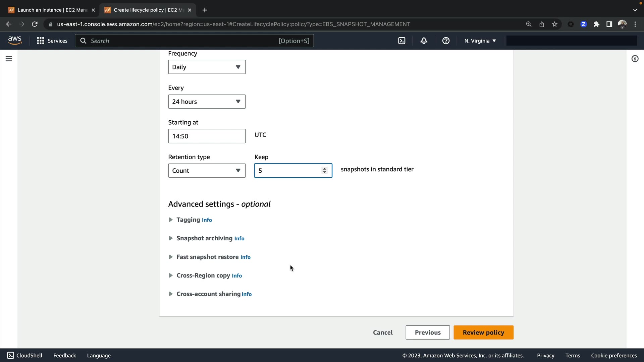Open the Every 24 hours dropdown

click(207, 102)
